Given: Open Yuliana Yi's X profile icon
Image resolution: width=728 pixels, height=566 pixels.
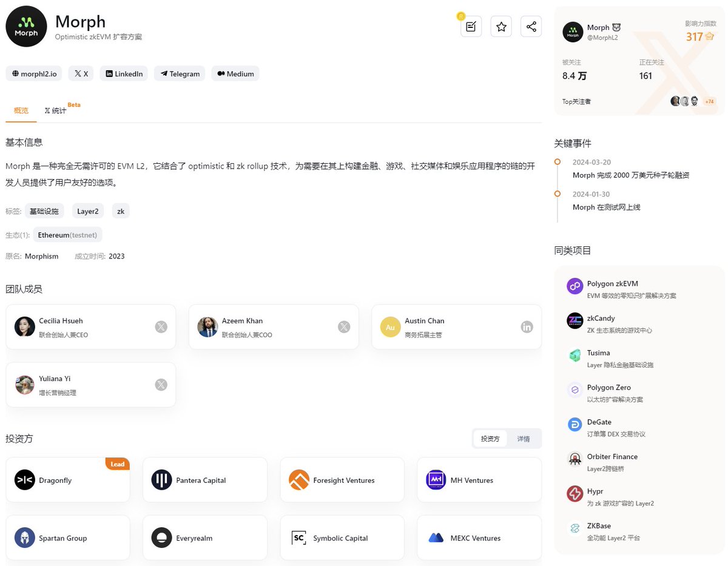Looking at the screenshot, I should 161,385.
